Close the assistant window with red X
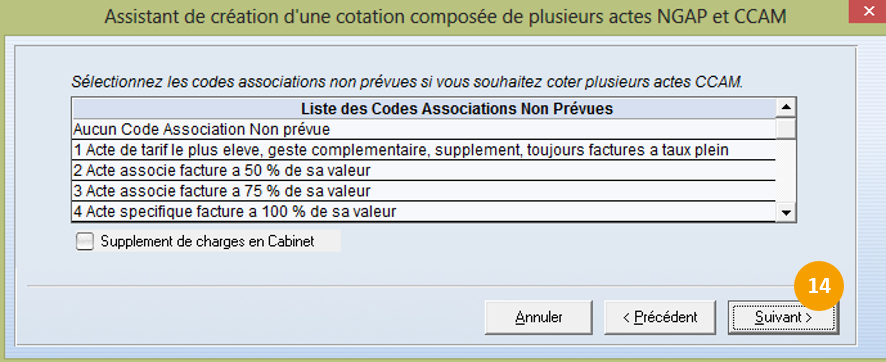Viewport: 886px width, 362px height. (867, 11)
